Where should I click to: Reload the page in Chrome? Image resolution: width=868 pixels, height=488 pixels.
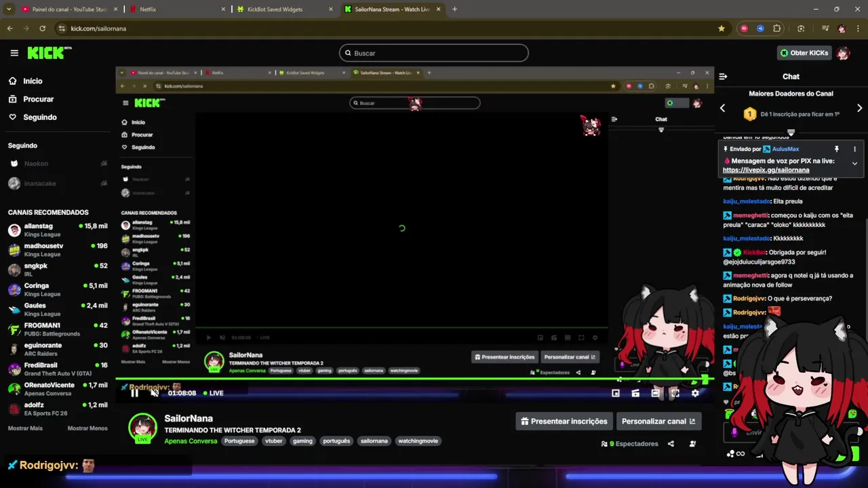(42, 28)
